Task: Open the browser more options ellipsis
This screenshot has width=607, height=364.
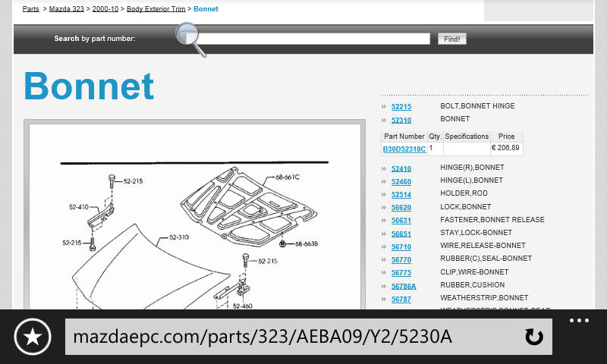Action: 579,321
